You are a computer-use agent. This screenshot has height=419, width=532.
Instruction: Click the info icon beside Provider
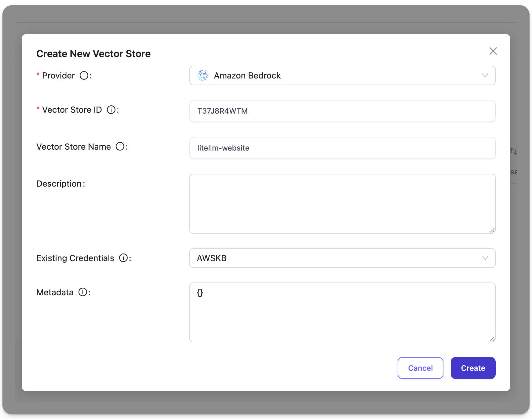click(84, 75)
